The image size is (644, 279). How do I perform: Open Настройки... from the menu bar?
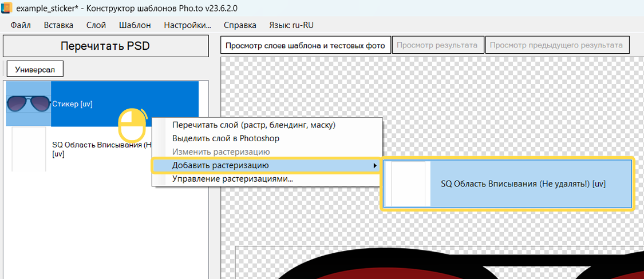[187, 25]
